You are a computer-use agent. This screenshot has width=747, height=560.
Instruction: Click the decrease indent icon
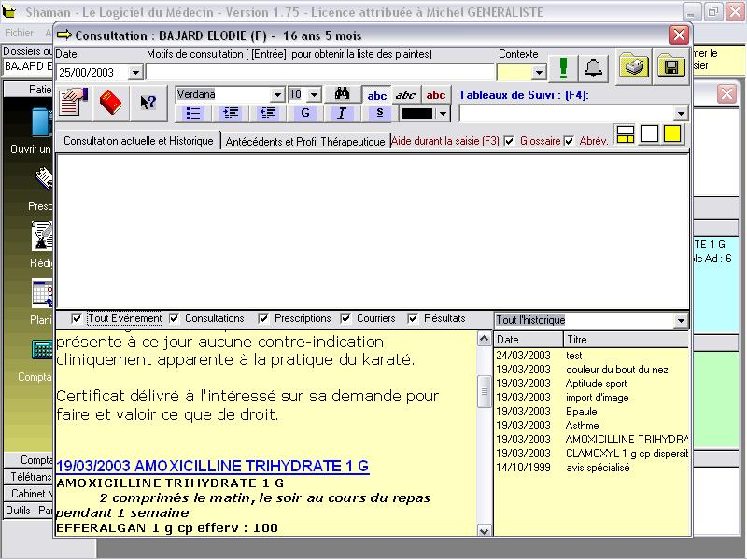[x=268, y=113]
